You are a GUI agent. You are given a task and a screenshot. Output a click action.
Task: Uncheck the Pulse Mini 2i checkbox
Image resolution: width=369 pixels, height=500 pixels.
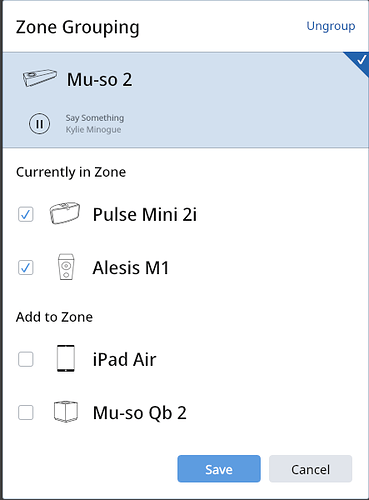(26, 214)
